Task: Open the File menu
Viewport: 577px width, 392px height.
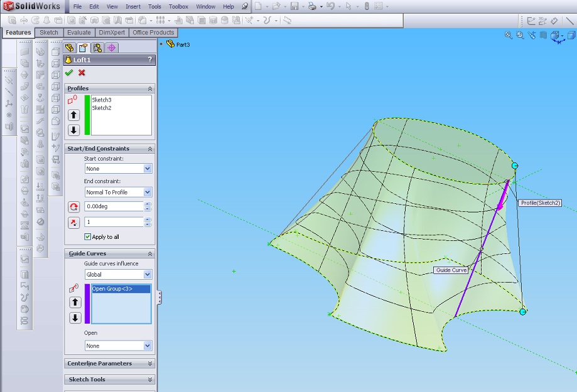Action: tap(77, 7)
